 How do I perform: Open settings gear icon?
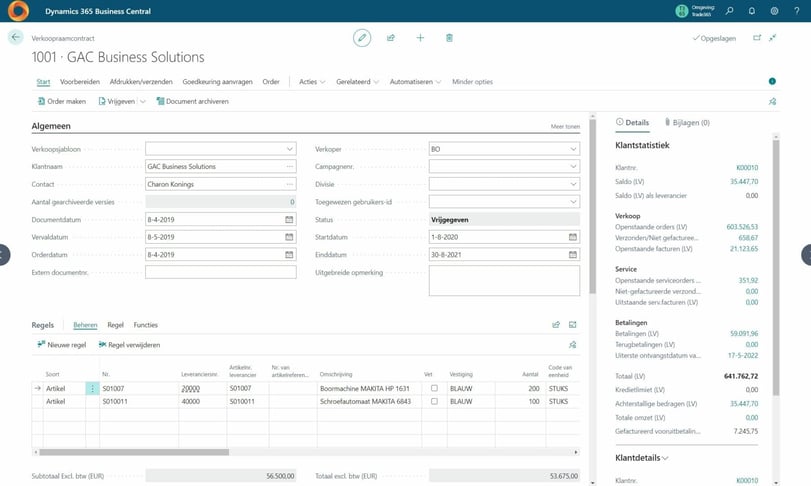[774, 10]
